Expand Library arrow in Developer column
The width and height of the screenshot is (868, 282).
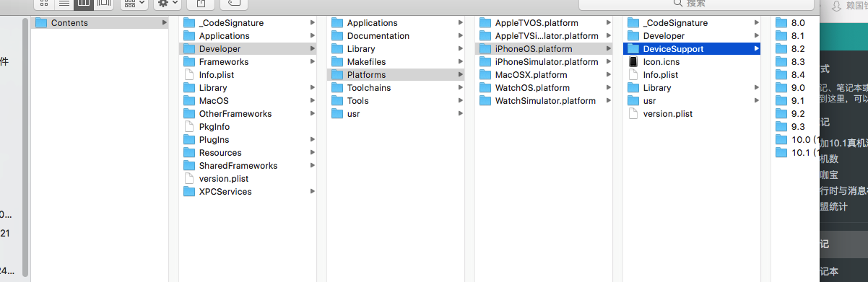click(461, 49)
